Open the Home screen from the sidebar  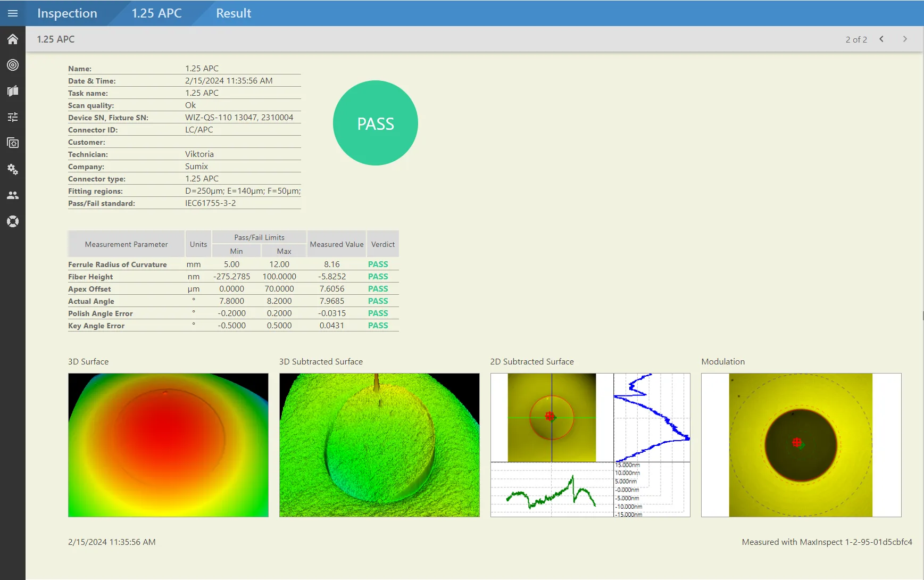coord(13,39)
